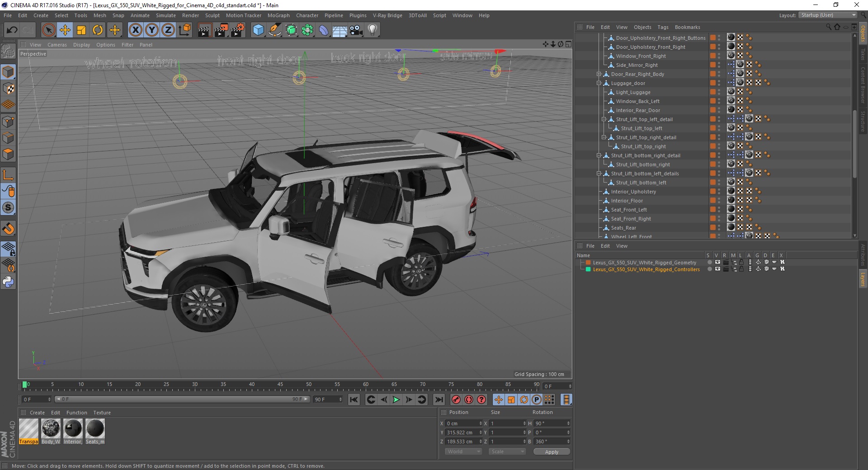Viewport: 868px width, 470px height.
Task: Toggle Autokeying button
Action: click(x=469, y=399)
